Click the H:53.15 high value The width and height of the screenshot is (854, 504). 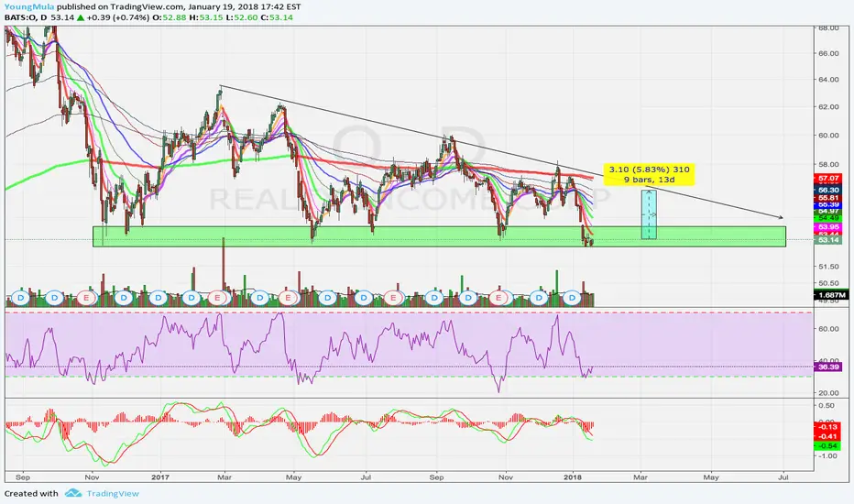click(x=205, y=17)
